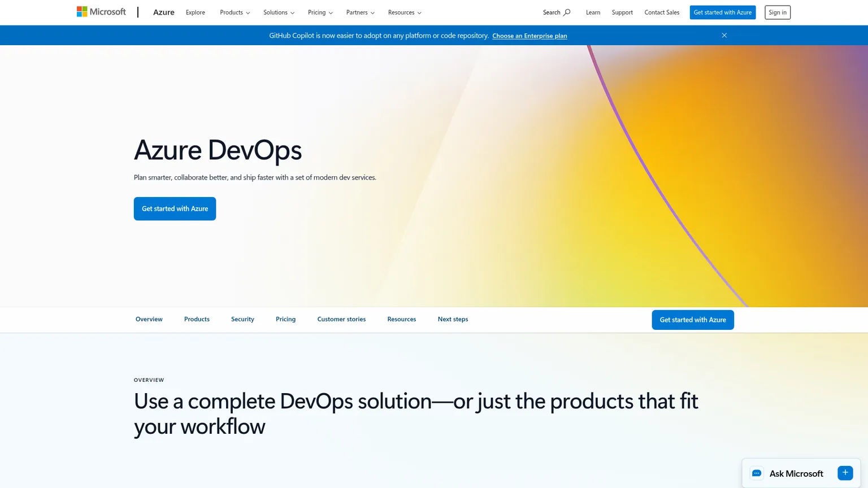Screen dimensions: 868x488
Task: Open the Resources dropdown in top nav
Action: click(405, 12)
